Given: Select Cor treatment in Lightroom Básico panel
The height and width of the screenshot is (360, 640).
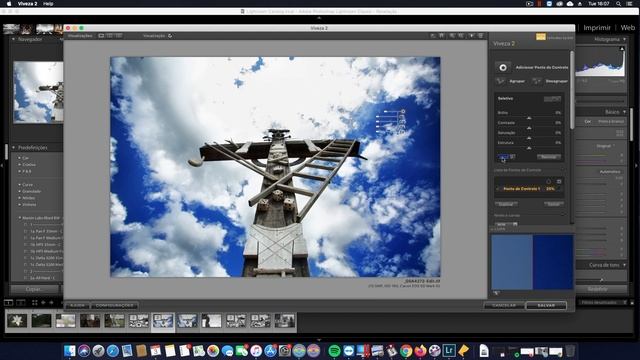Looking at the screenshot, I should pos(587,122).
